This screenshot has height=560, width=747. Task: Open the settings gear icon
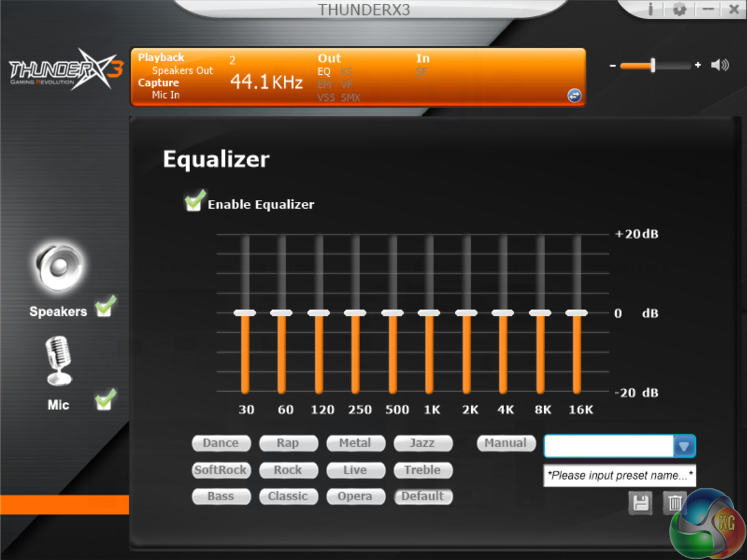pos(679,9)
